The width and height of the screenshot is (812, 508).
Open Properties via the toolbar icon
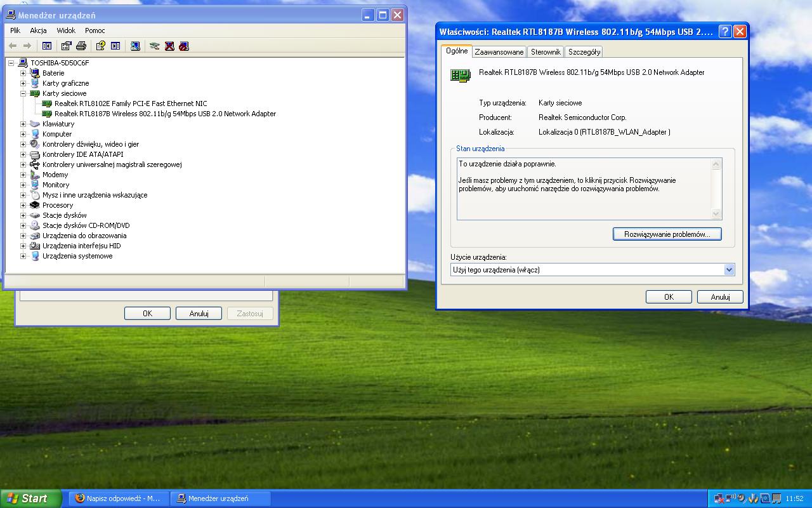pyautogui.click(x=66, y=46)
